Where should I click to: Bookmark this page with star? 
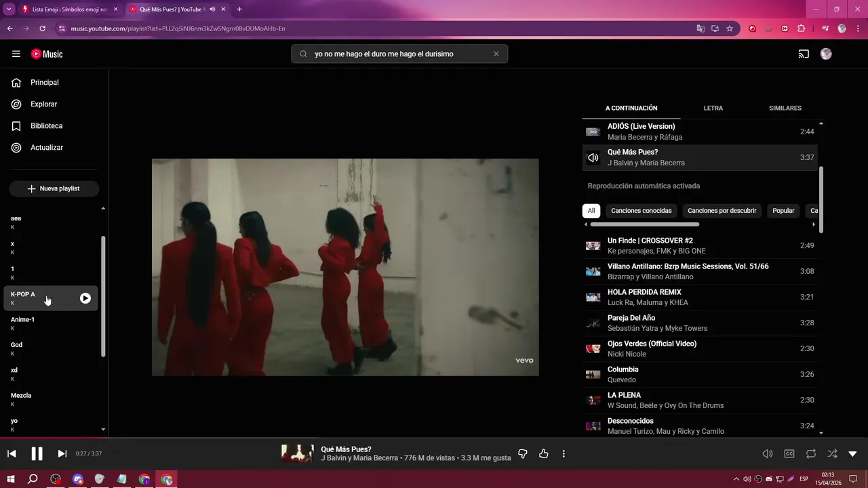click(x=730, y=28)
